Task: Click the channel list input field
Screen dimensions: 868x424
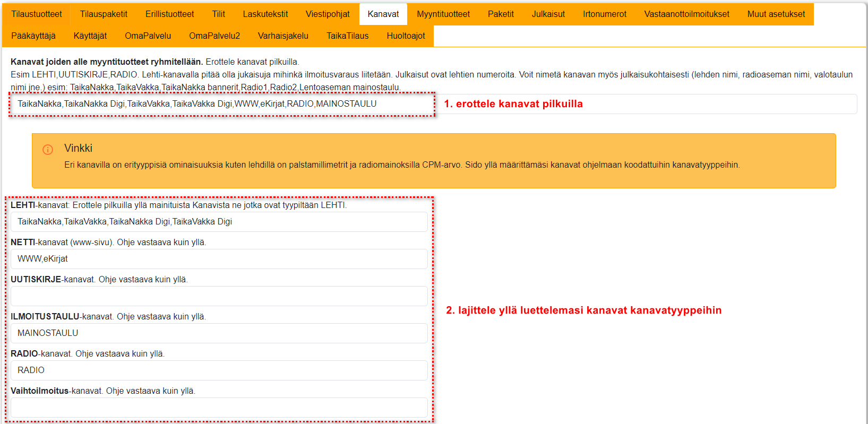Action: coord(433,104)
